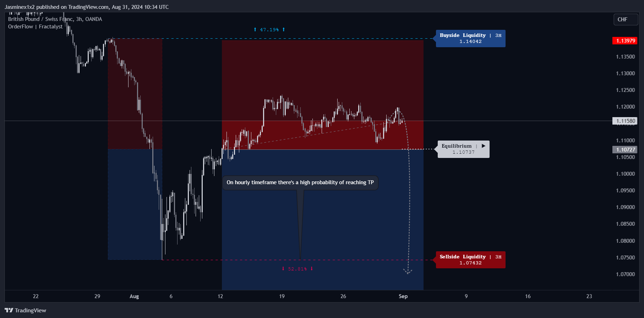
Task: Click the 1.11580 current price tag
Action: pos(625,121)
